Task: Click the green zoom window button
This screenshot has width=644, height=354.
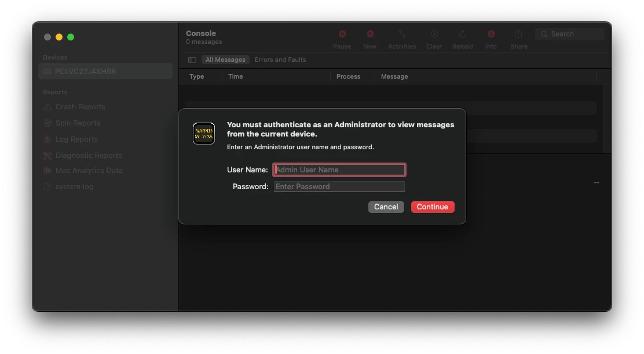Action: tap(71, 37)
